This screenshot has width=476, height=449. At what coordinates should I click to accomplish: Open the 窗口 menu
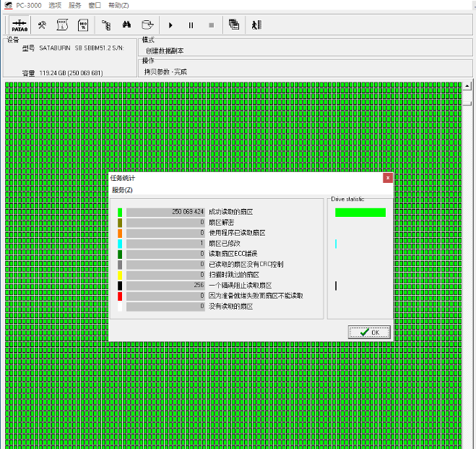95,5
